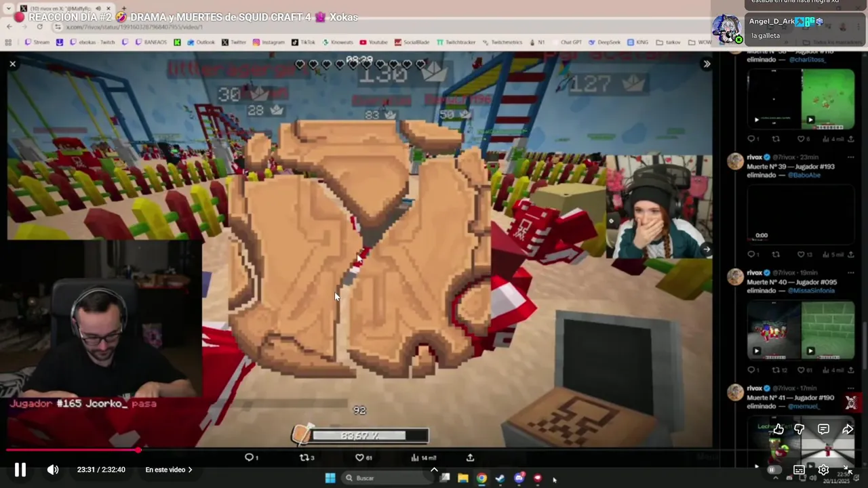Open the tab search dropdown arrow
Viewport: 868px width, 488px height.
pos(7,8)
